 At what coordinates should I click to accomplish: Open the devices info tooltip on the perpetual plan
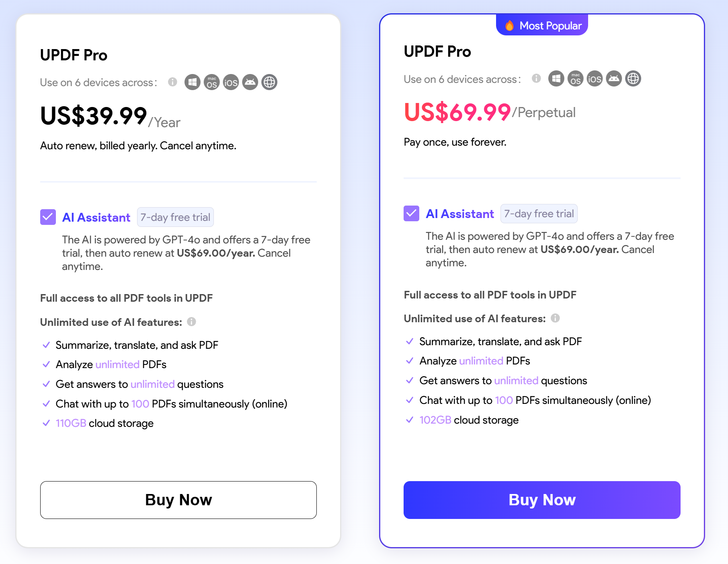536,79
